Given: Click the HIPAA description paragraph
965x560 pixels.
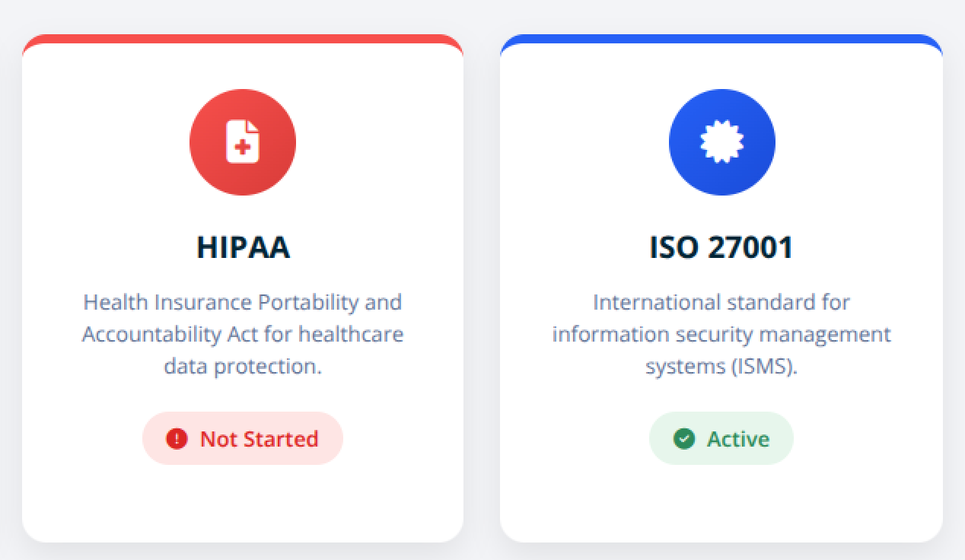Looking at the screenshot, I should 243,334.
